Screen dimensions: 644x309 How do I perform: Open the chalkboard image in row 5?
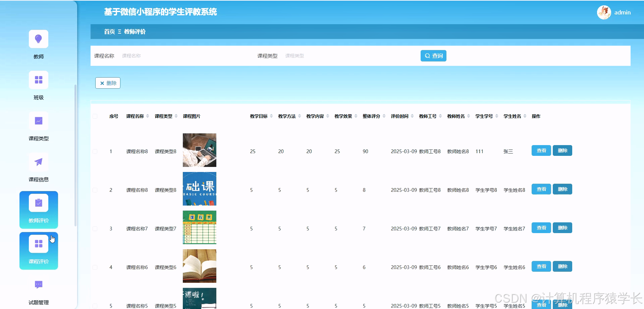click(200, 298)
